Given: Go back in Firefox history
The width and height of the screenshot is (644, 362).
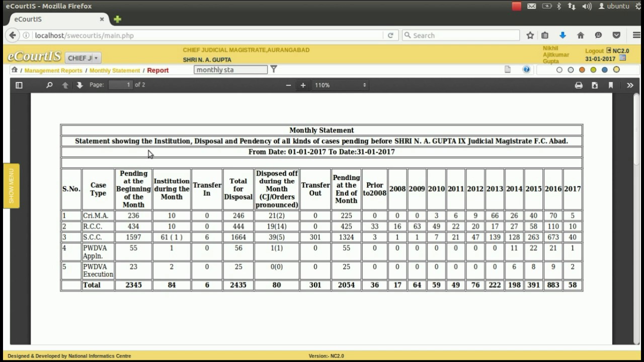Looking at the screenshot, I should click(13, 35).
